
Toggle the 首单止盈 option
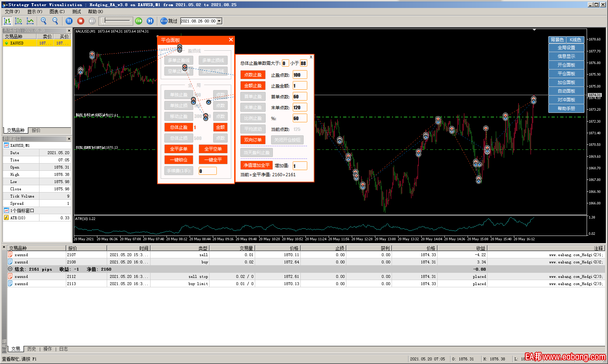[x=253, y=97]
